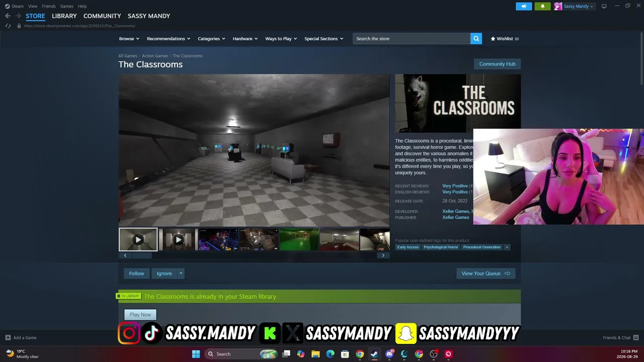Image resolution: width=644 pixels, height=362 pixels.
Task: Select the second video thumbnail
Action: [178, 240]
